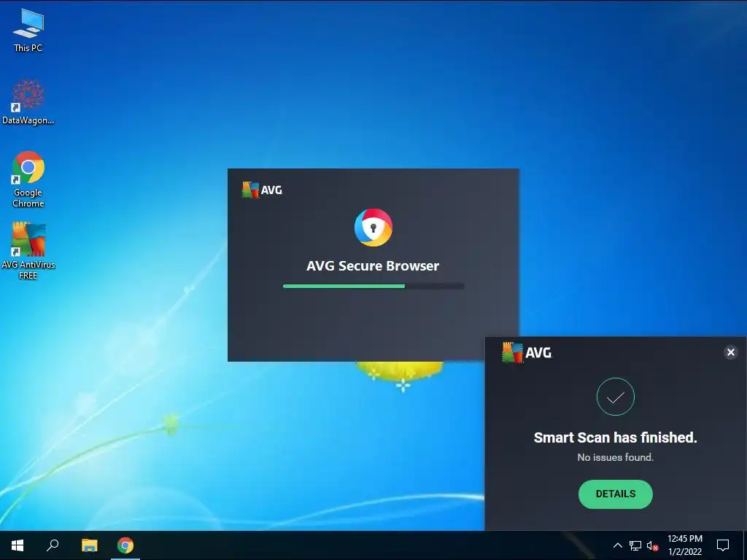Click the AVG Secure Browser shield icon
The image size is (747, 560).
click(373, 227)
